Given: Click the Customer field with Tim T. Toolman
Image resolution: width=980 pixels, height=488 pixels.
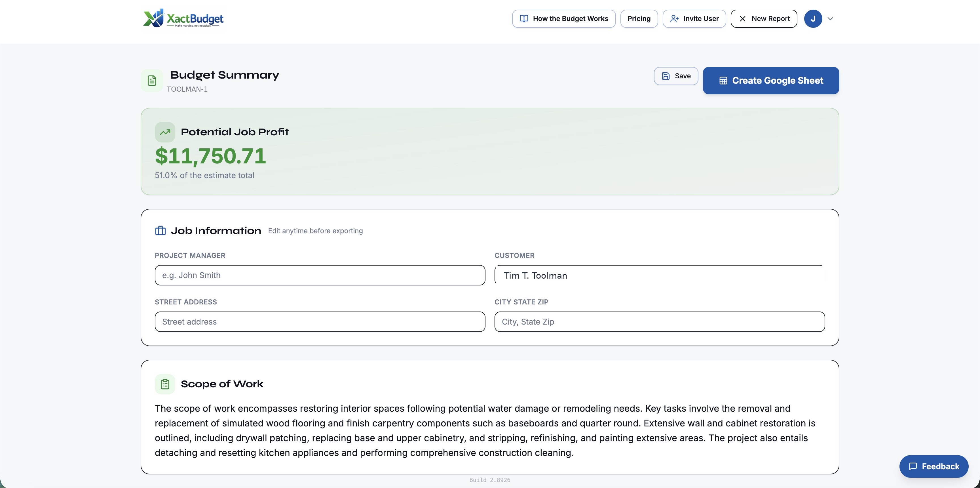Looking at the screenshot, I should [659, 275].
